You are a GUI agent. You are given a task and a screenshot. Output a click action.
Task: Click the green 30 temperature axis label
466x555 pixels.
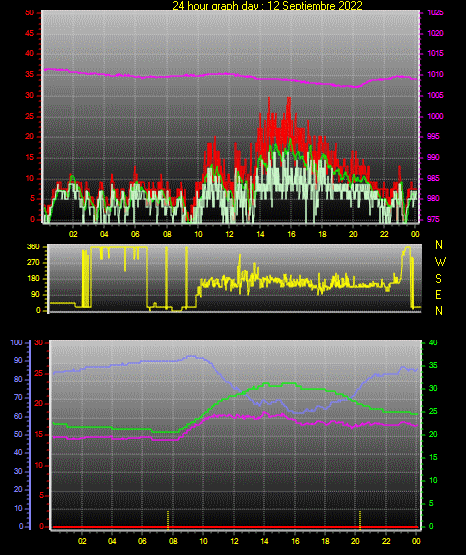433,388
